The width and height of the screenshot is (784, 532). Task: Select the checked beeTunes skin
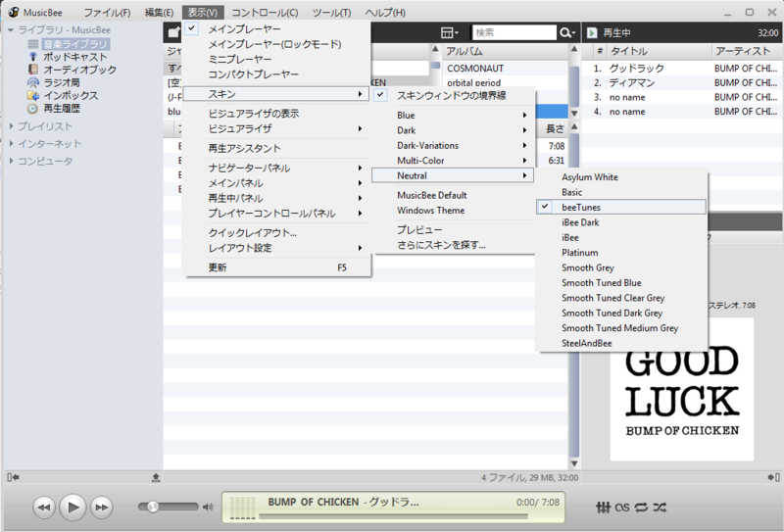[621, 207]
